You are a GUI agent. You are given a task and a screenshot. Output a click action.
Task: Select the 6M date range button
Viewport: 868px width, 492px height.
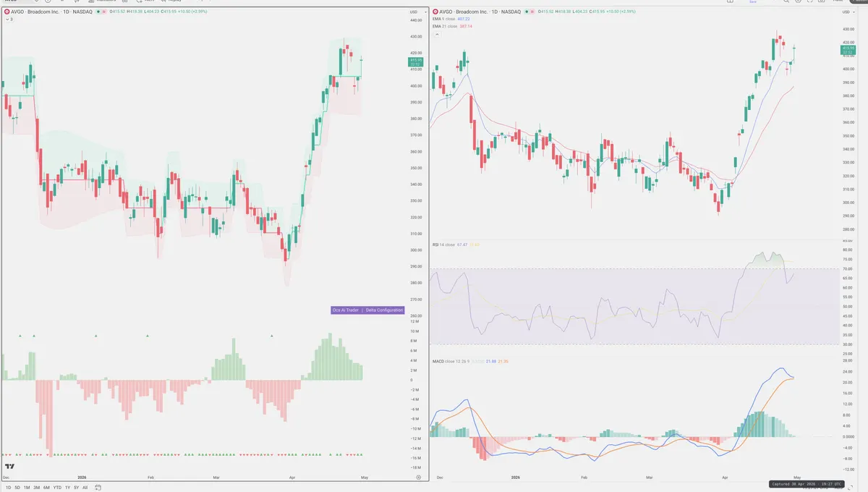point(46,488)
